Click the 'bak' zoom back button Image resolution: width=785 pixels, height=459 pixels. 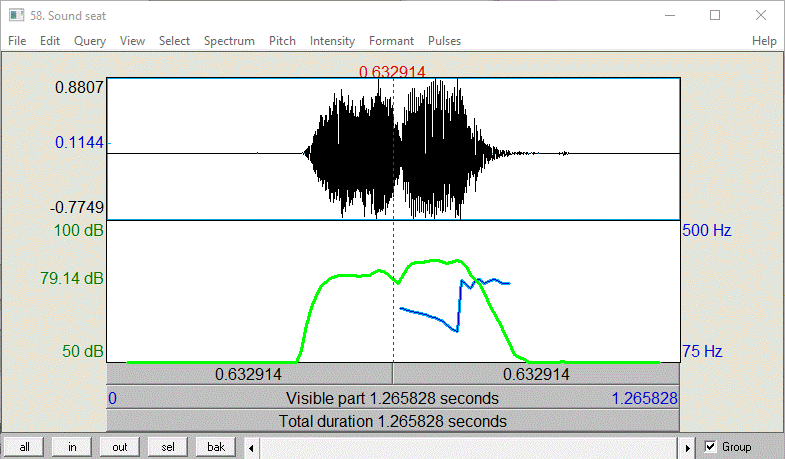pos(216,447)
